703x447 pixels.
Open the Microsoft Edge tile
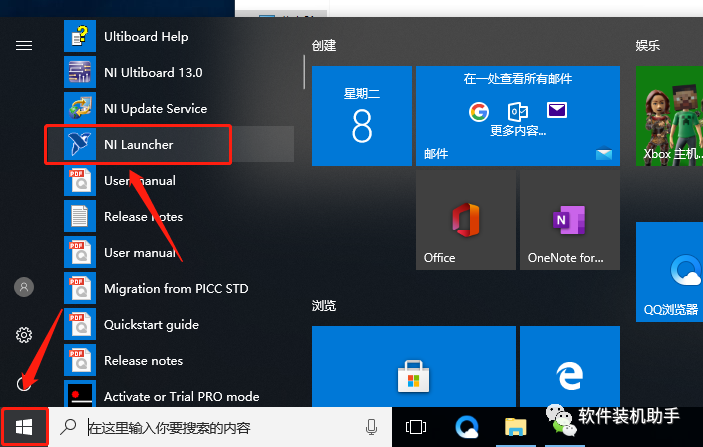570,367
